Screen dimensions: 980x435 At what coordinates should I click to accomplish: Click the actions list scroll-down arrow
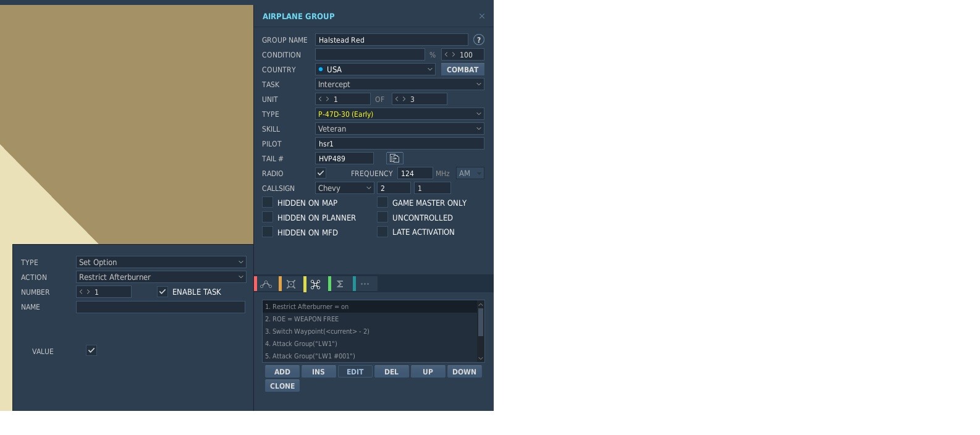pos(481,358)
